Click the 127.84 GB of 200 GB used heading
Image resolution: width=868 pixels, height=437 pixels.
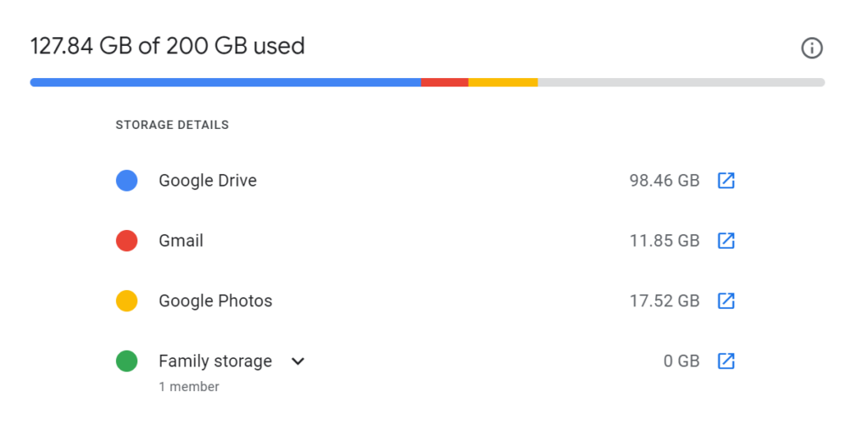tap(167, 46)
